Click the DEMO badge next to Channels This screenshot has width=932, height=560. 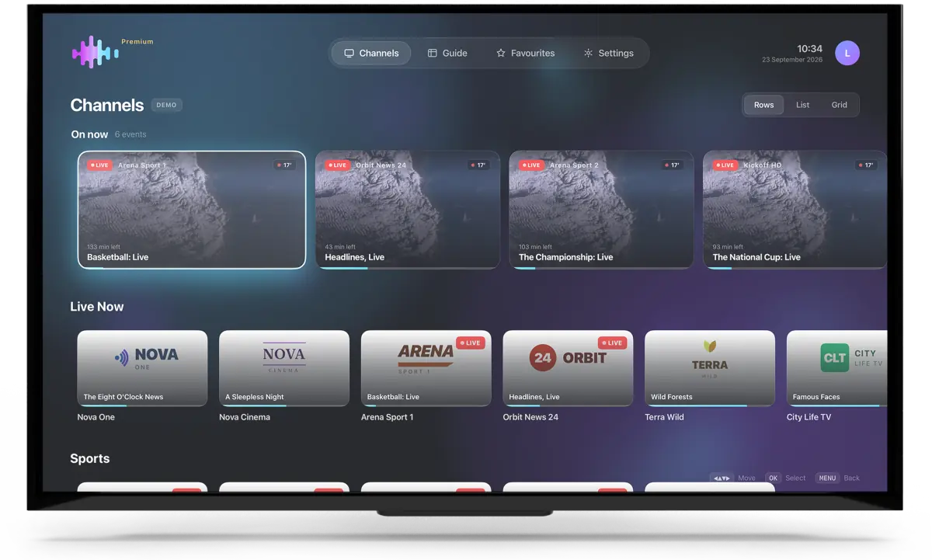(166, 105)
